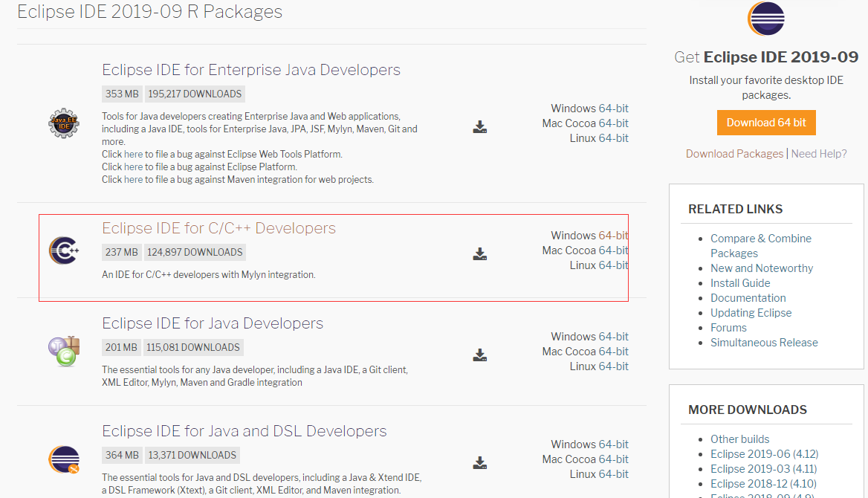Click 'here' link for Eclipse Web Tools Platform bug

tap(134, 154)
